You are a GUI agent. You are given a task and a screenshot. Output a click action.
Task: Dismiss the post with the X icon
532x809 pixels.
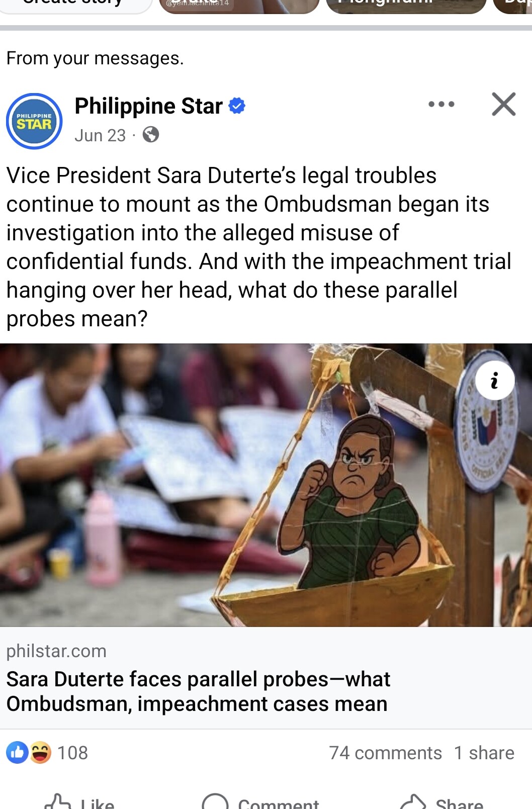pyautogui.click(x=503, y=104)
